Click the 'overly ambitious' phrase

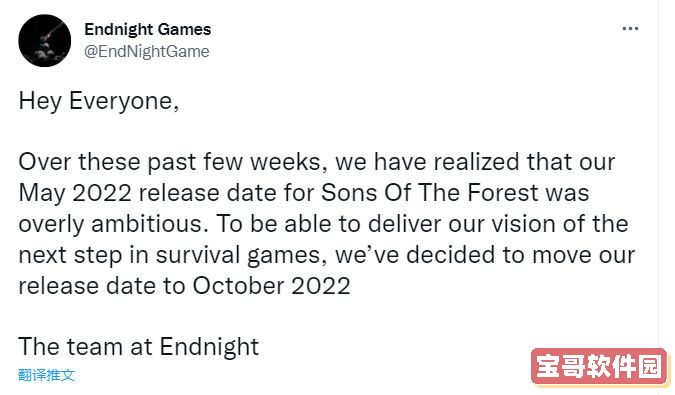click(110, 224)
